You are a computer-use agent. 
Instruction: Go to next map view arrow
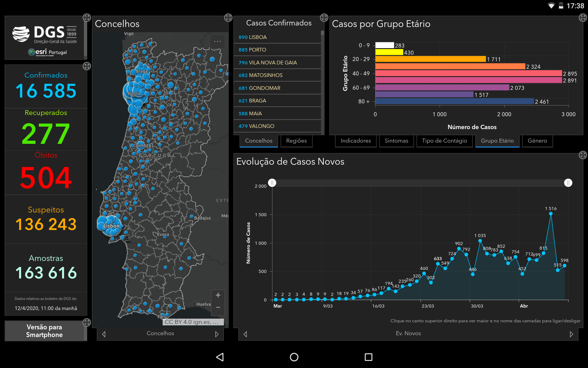217,334
